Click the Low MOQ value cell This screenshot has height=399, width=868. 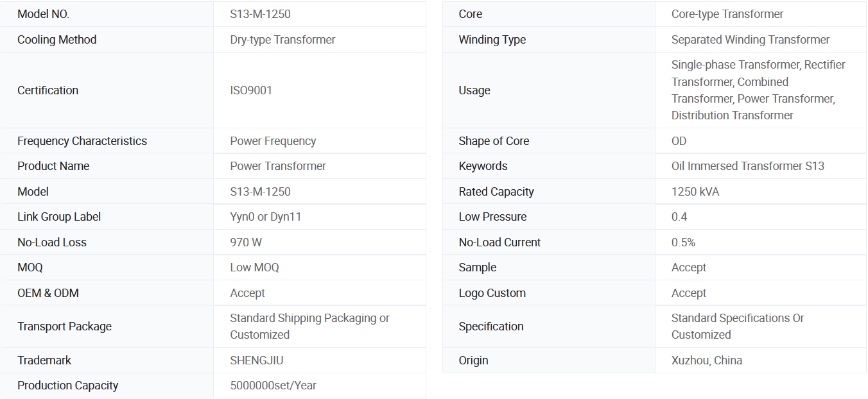point(254,267)
